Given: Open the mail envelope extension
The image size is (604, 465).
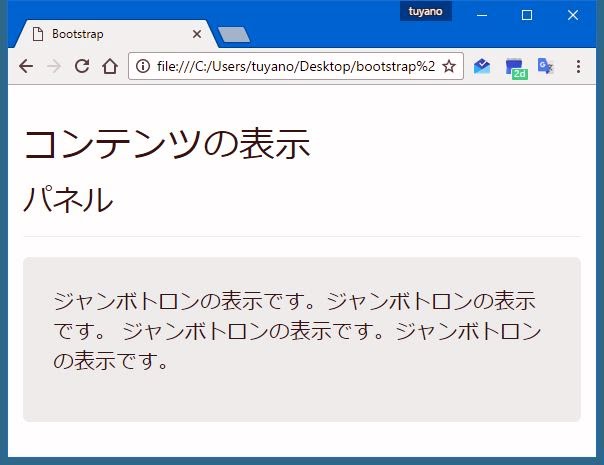Looking at the screenshot, I should click(x=482, y=66).
